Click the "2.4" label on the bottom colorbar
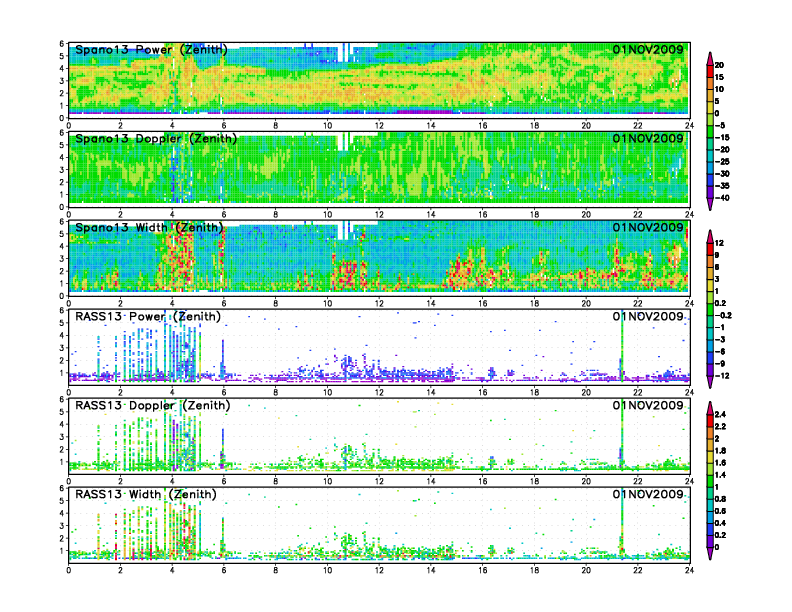The width and height of the screenshot is (792, 612). (x=720, y=414)
